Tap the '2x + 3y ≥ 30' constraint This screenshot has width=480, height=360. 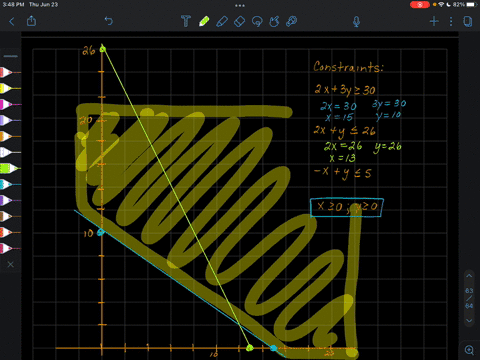345,89
